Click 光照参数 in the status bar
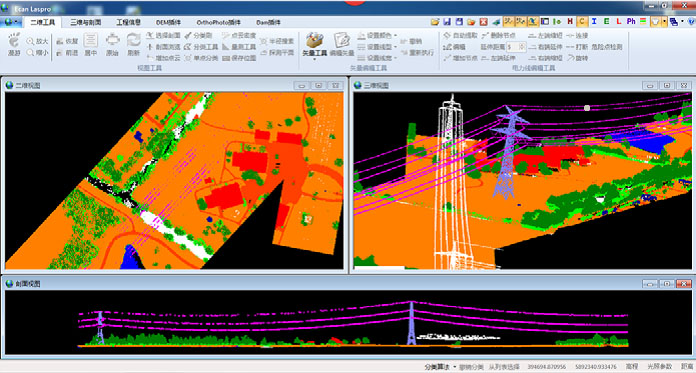 (660, 367)
